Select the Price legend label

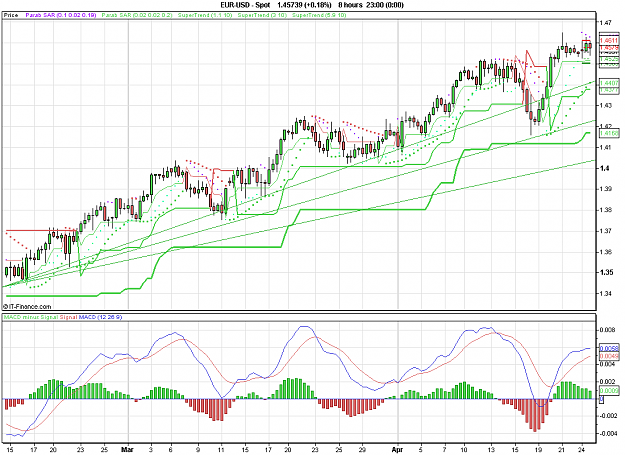click(x=11, y=15)
